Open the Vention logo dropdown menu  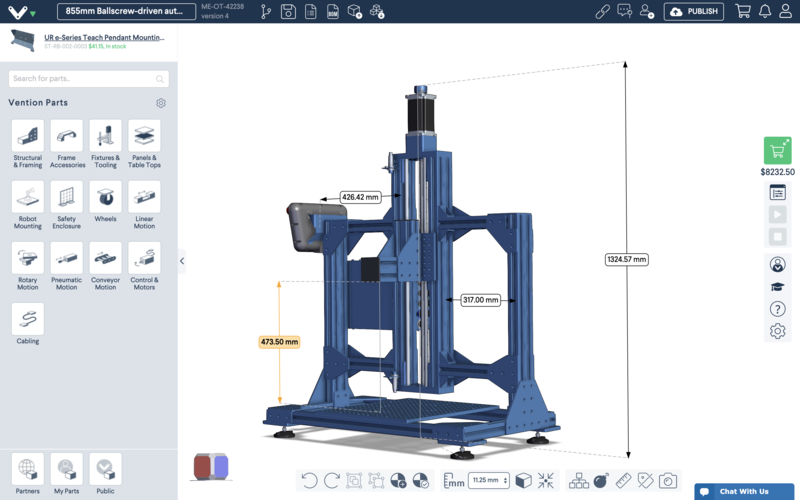(x=22, y=12)
